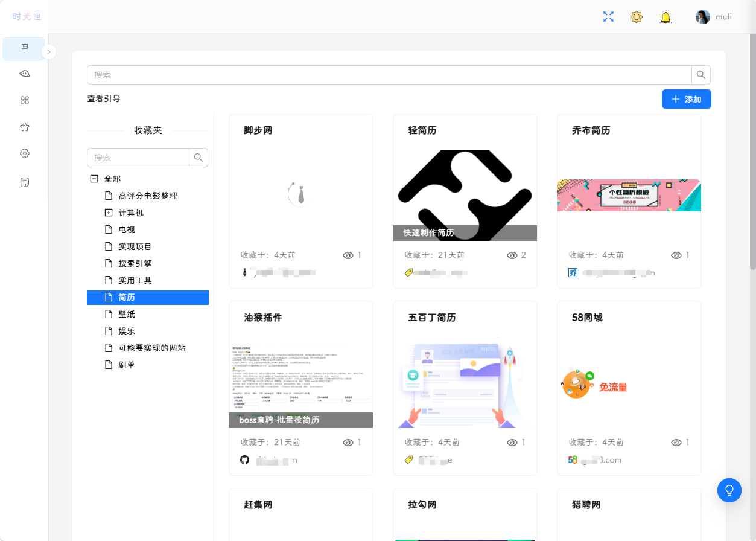Switch theme using the sun icon
756x541 pixels.
pyautogui.click(x=637, y=17)
